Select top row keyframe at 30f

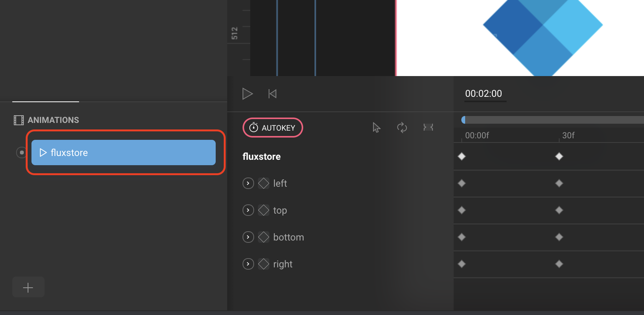tap(559, 210)
